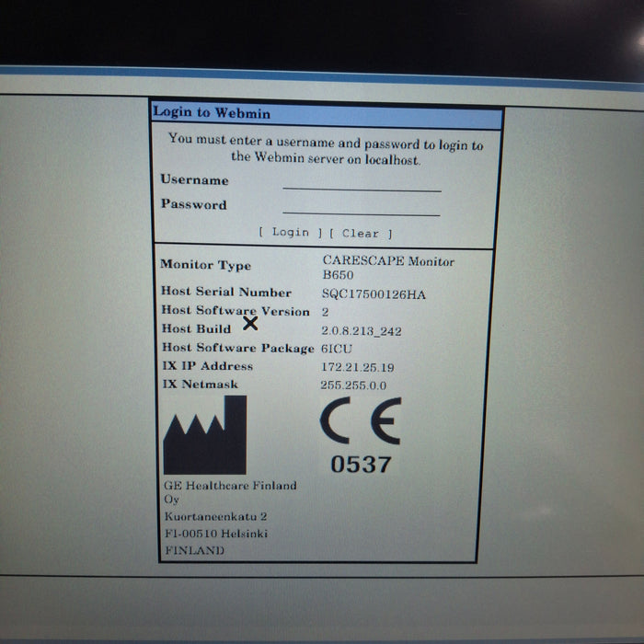Click the login instruction message
This screenshot has height=644, width=644.
pos(326,149)
